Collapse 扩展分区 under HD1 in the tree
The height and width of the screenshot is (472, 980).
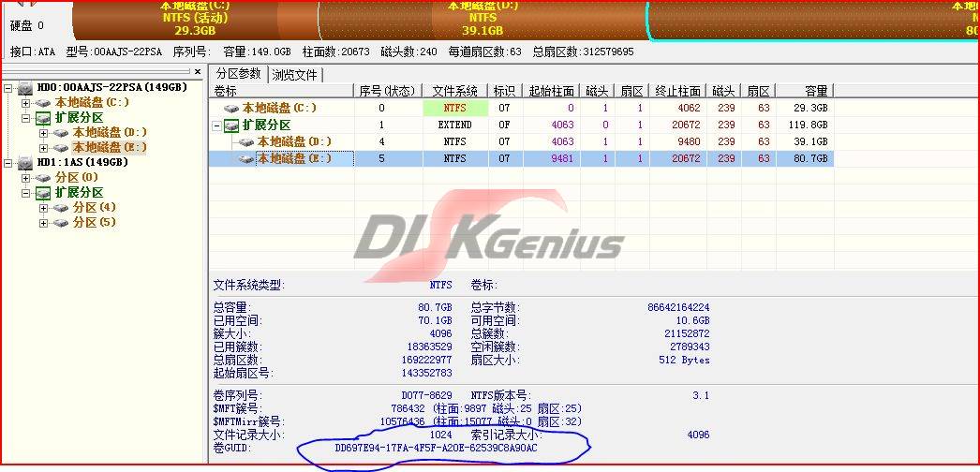tap(25, 193)
